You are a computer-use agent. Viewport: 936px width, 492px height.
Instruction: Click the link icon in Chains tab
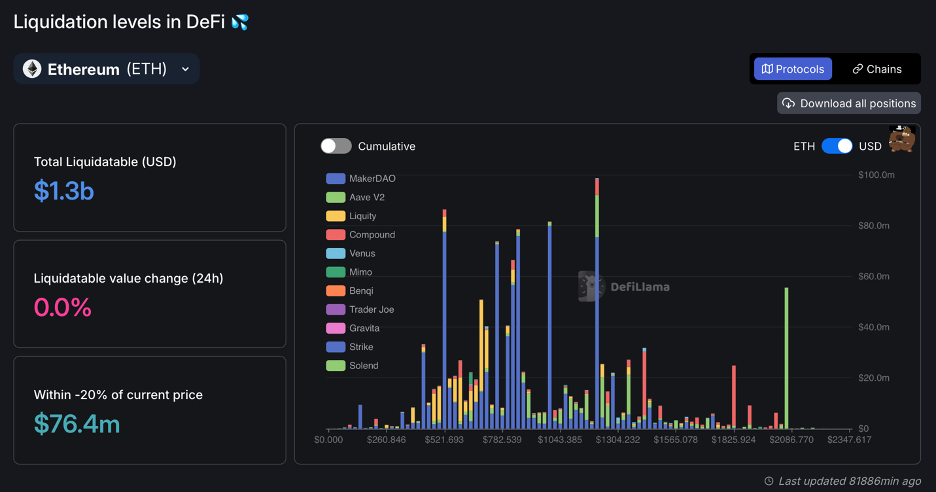tap(858, 69)
